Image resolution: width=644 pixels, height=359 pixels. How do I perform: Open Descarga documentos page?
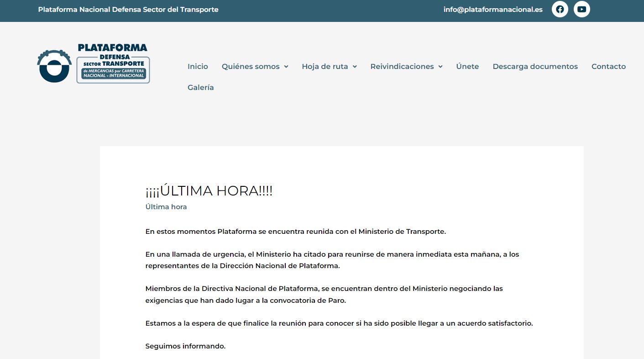pyautogui.click(x=535, y=66)
